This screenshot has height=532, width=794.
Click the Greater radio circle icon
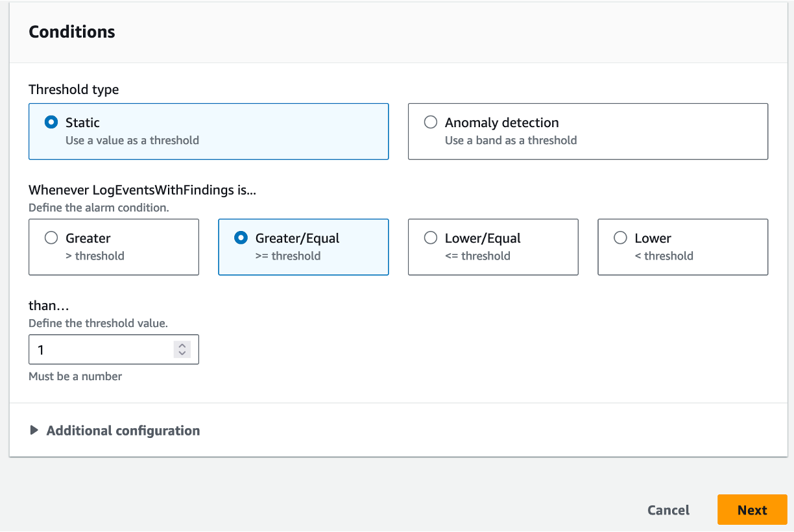pos(51,237)
